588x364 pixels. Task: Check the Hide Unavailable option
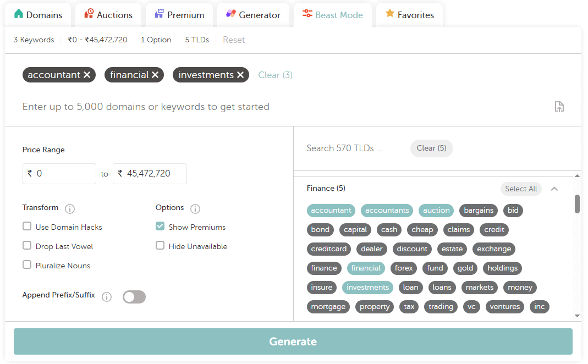[x=160, y=246]
